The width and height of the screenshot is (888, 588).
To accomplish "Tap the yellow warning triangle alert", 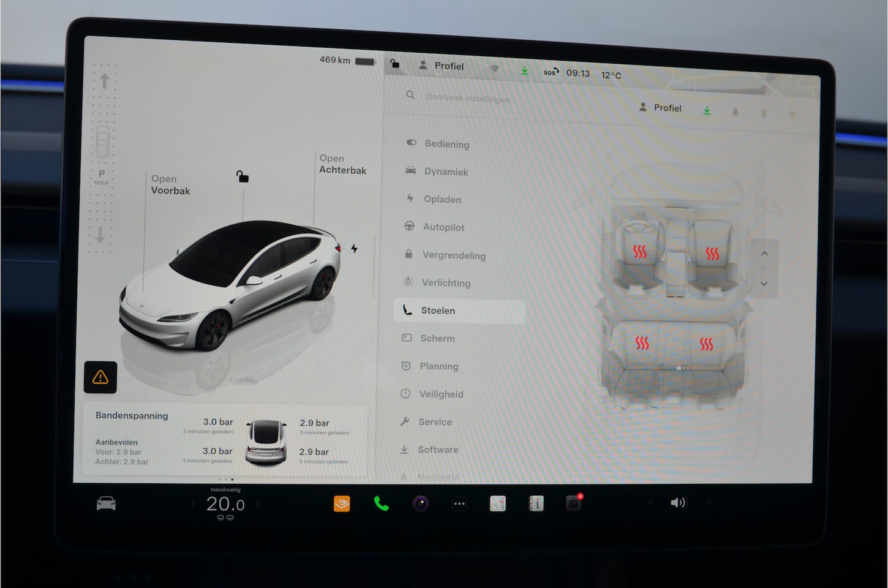I will point(100,377).
